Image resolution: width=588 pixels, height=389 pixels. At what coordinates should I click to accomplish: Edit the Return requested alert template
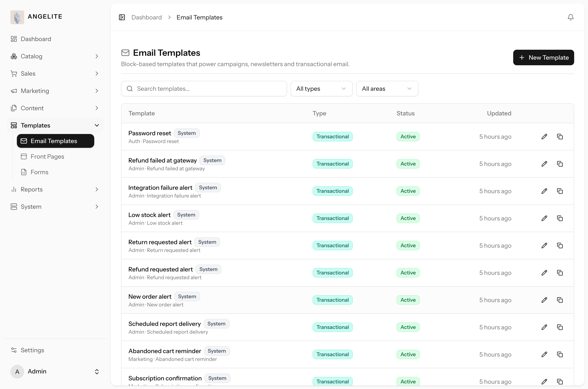[x=544, y=246]
